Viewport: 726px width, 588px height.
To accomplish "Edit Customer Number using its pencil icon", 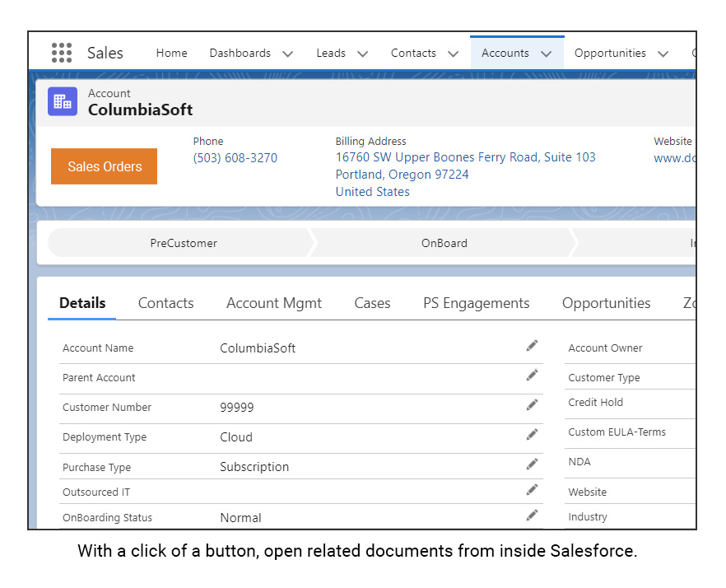I will [532, 404].
